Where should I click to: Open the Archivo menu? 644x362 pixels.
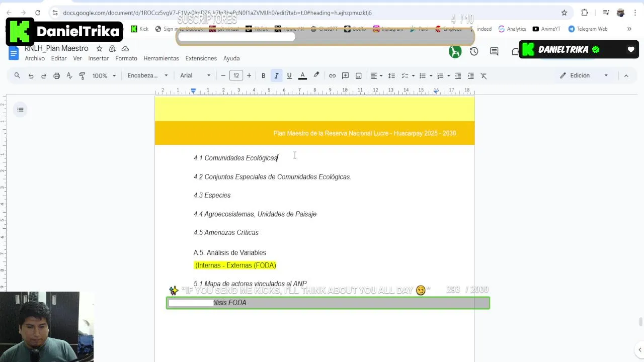[35, 58]
